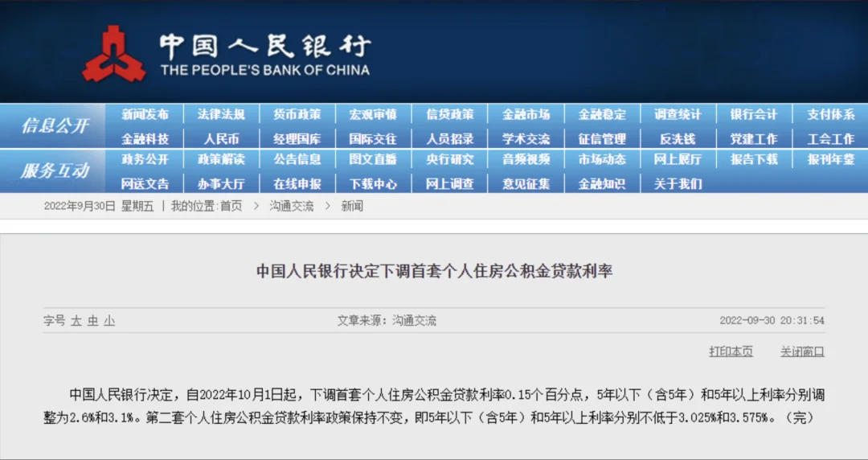The height and width of the screenshot is (460, 868).
Task: Select 关于我们 menu item
Action: (678, 183)
